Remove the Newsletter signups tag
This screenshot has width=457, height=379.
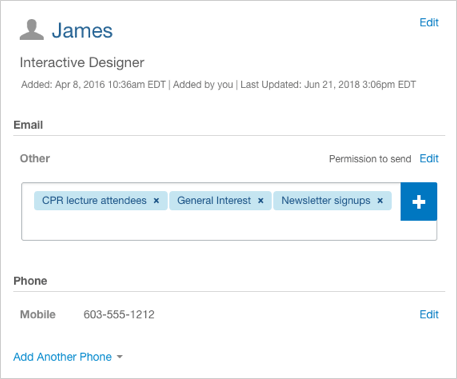380,201
